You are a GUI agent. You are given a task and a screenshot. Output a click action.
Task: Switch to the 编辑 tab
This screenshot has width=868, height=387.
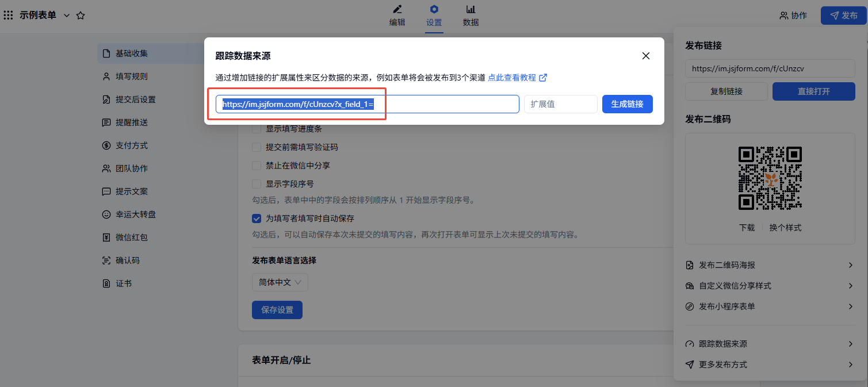coord(397,16)
